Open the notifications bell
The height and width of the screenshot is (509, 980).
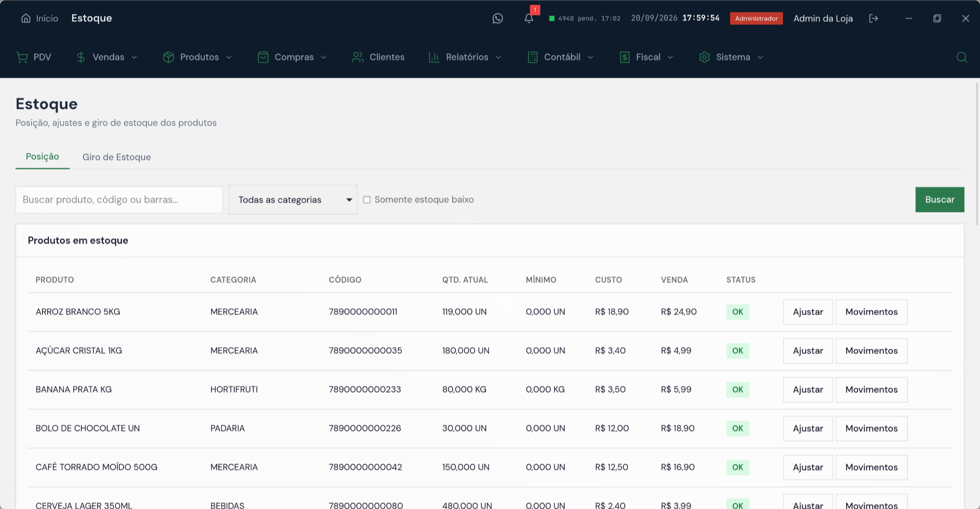528,19
